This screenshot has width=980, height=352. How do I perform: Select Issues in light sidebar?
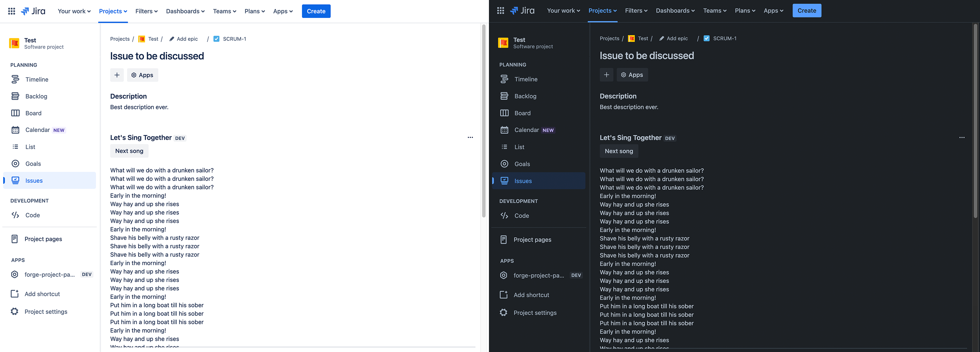[49, 180]
